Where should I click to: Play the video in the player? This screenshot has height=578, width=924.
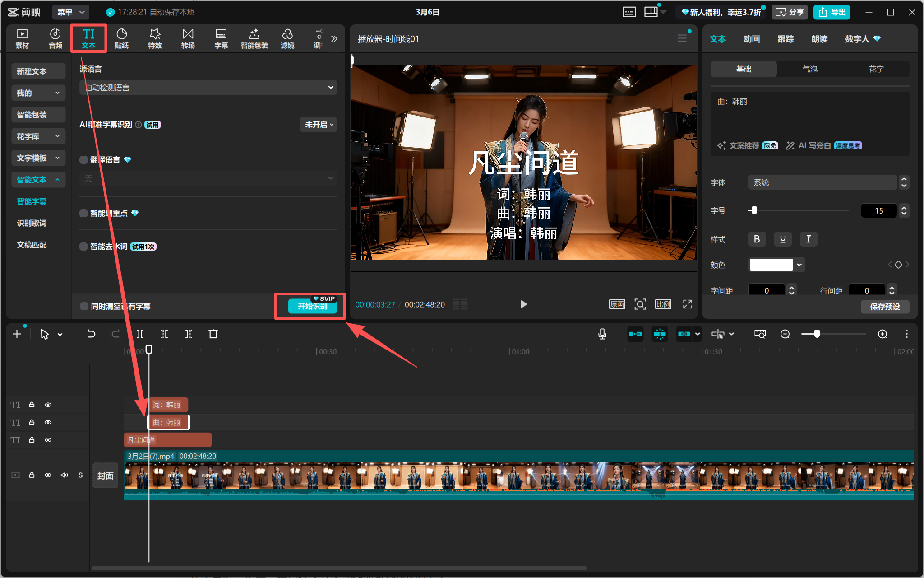coord(523,304)
